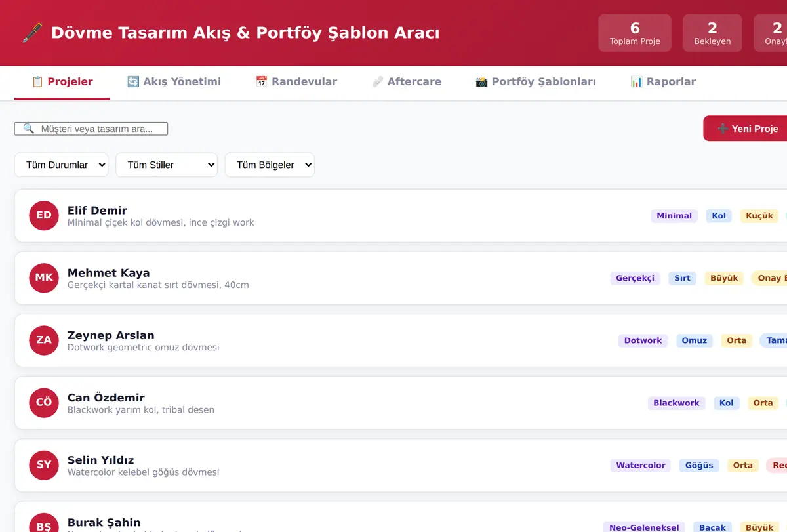Click the magnifier search icon
The height and width of the screenshot is (532, 787).
tap(28, 129)
